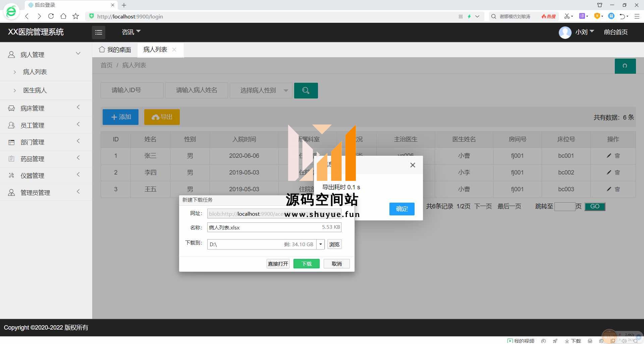Open the 小刘 user dropdown
Viewport: 644px width, 344px height.
[x=585, y=32]
